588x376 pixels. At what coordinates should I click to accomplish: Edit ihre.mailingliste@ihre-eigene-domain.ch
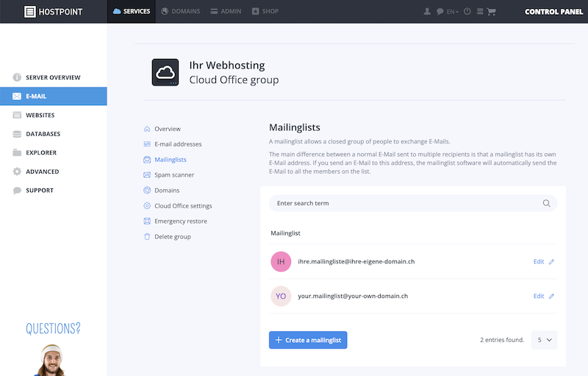[543, 261]
